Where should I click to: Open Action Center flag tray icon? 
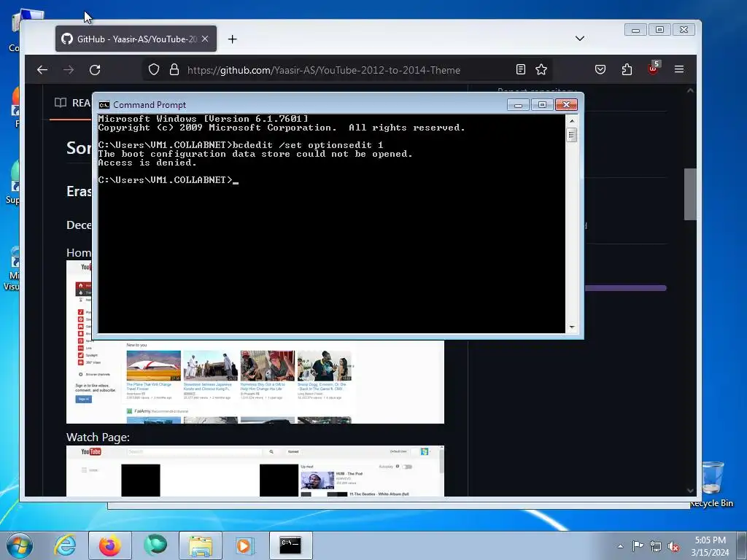(x=638, y=546)
